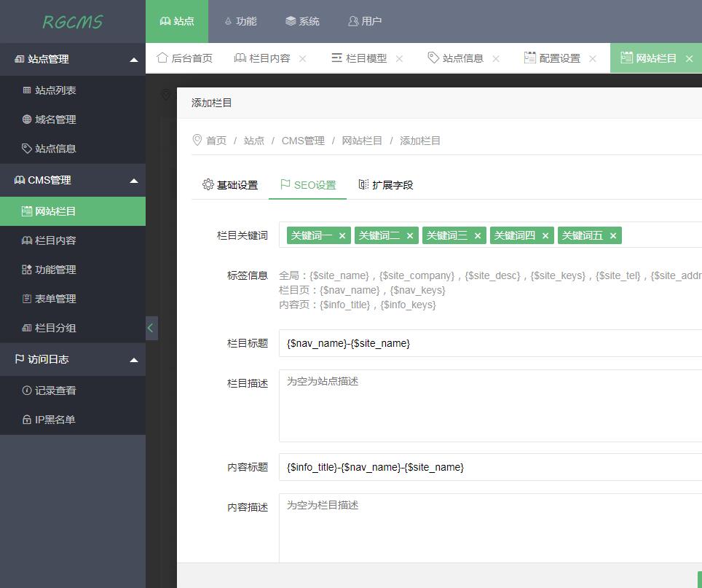702x588 pixels.
Task: Open 站点列表 in the sidebar
Action: pos(73,90)
